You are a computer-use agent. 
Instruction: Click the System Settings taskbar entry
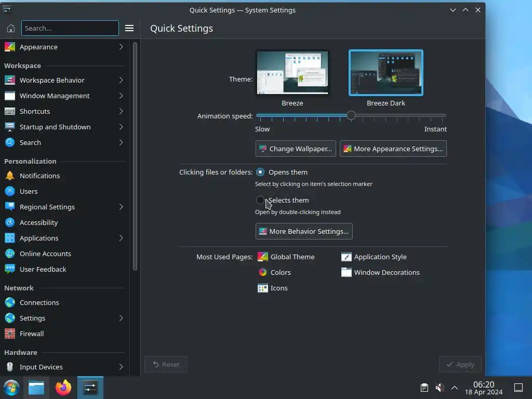tap(90, 388)
